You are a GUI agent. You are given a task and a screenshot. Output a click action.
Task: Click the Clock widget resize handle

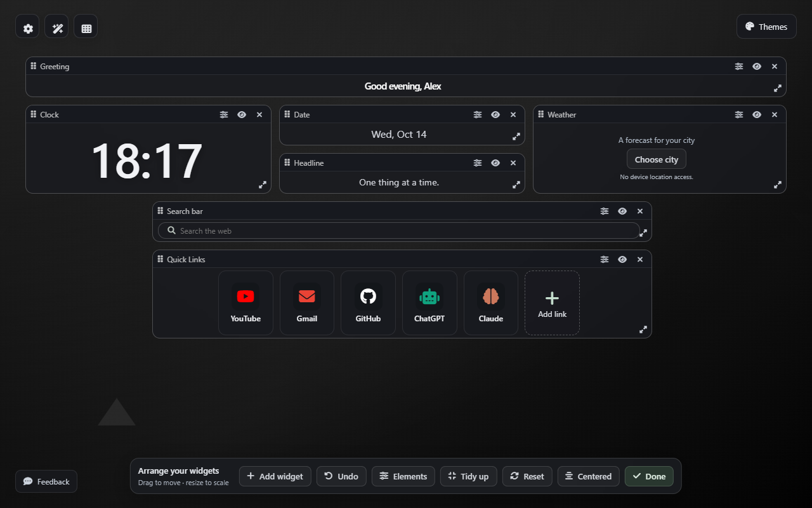tap(263, 185)
